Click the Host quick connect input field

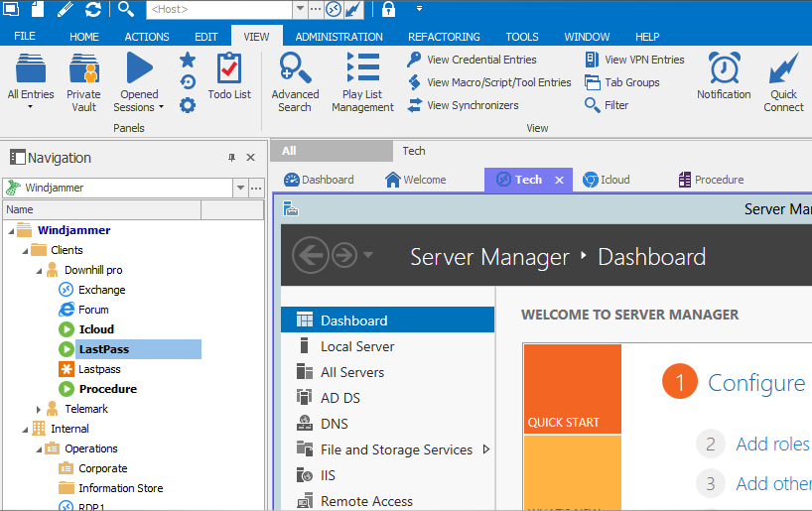click(x=218, y=9)
